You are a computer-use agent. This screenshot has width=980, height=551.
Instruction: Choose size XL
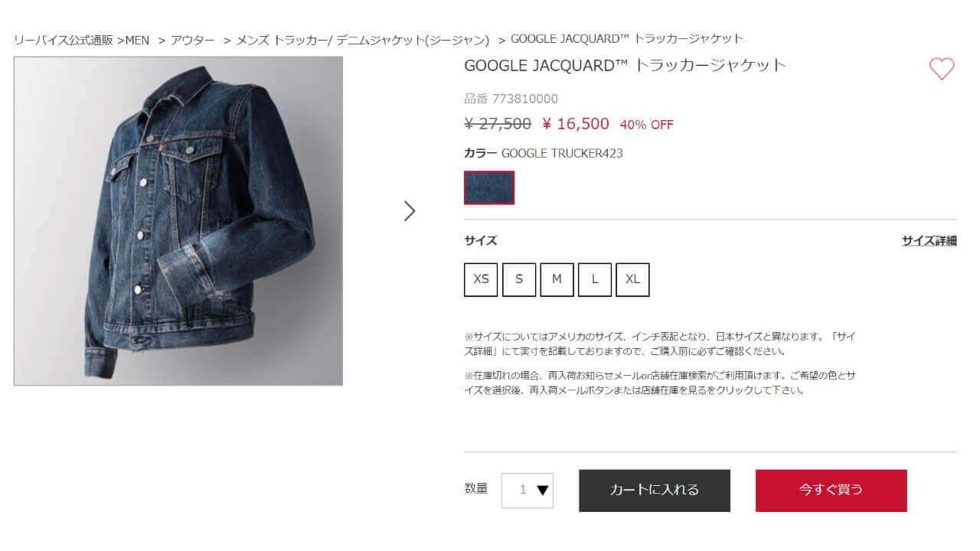click(x=632, y=279)
